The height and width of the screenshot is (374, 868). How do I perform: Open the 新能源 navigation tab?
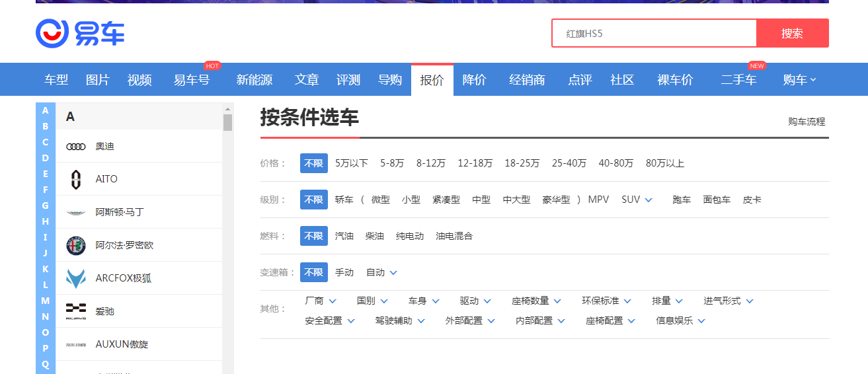[x=255, y=80]
